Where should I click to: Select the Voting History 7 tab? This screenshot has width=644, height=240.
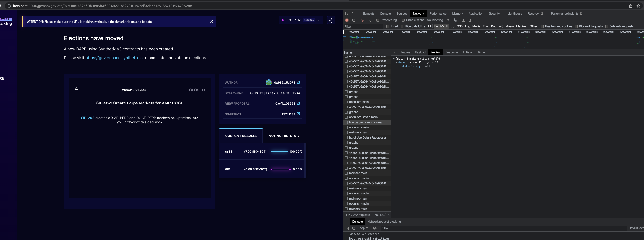point(284,136)
